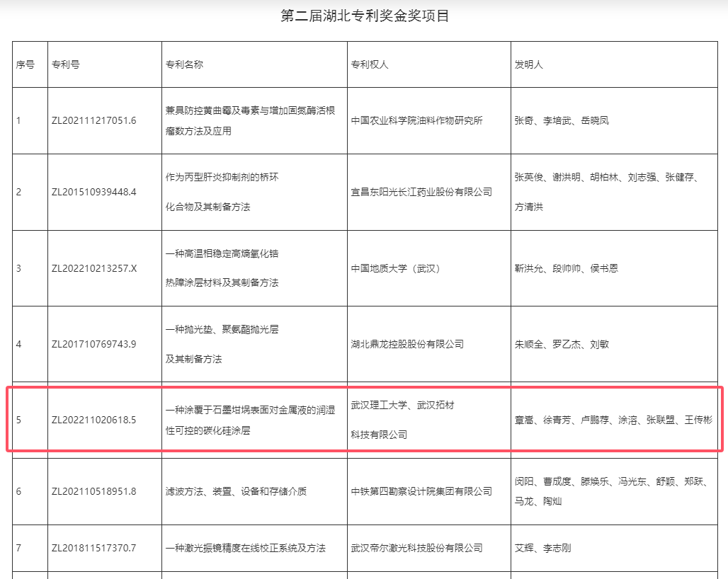Click serial number 1 in first row
This screenshot has width=728, height=579.
pyautogui.click(x=18, y=120)
